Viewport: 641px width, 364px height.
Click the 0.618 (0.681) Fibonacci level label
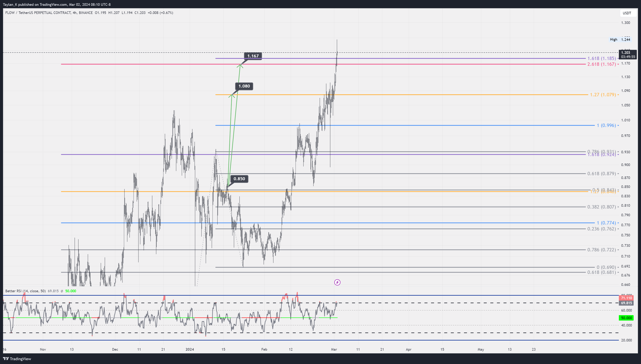click(601, 272)
